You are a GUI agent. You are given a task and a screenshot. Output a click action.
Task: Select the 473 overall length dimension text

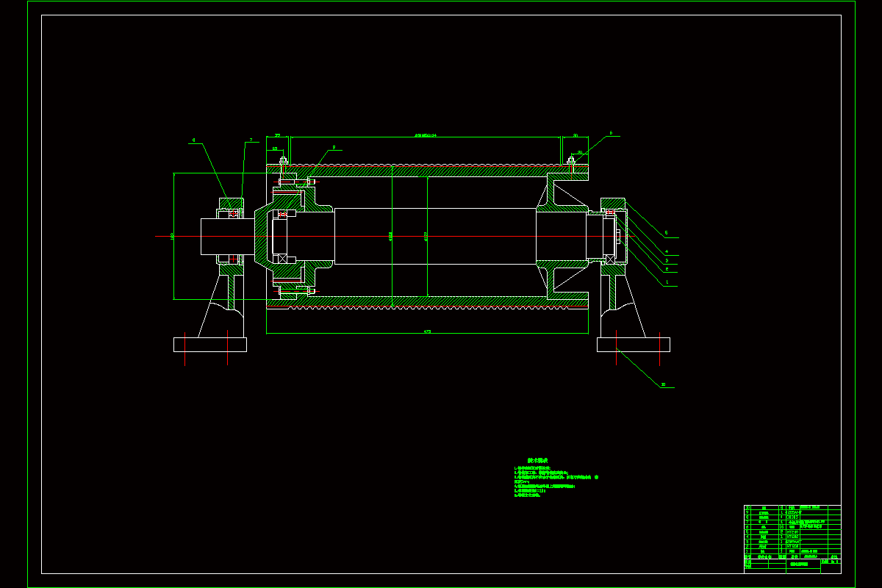click(x=427, y=331)
